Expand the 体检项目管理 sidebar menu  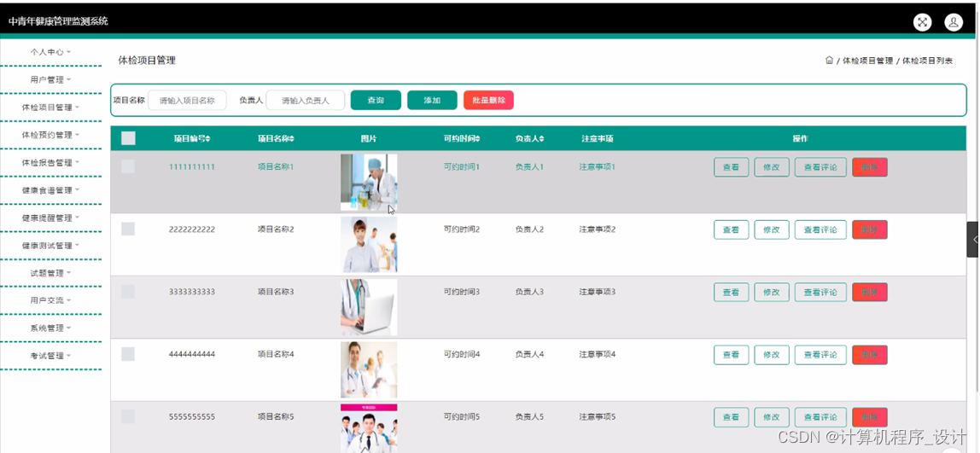[x=50, y=107]
